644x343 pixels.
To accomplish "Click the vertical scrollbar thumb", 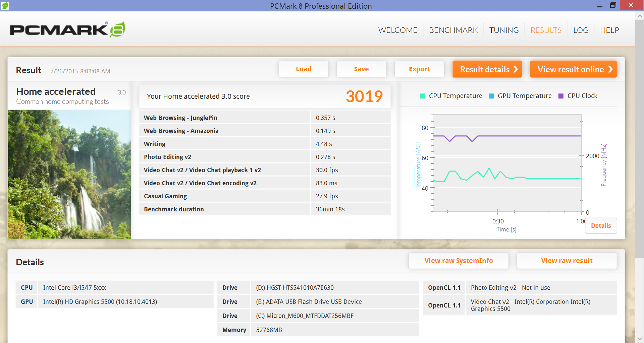I will click(x=640, y=139).
